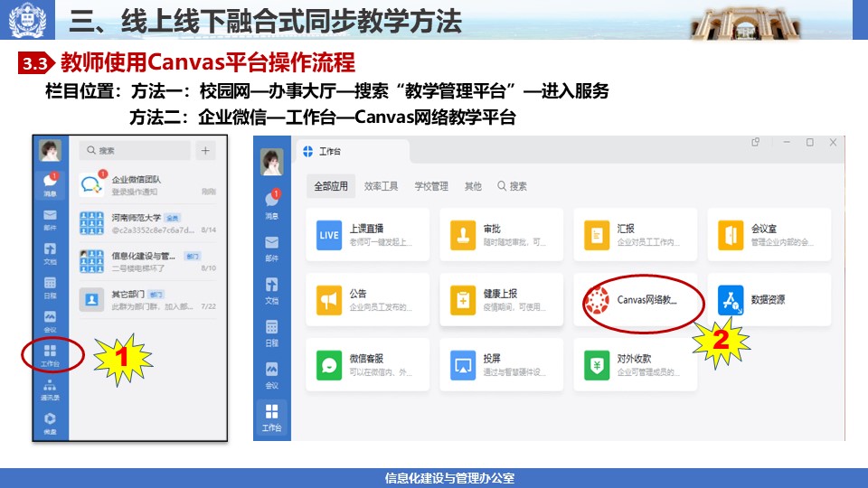Open Meeting icon in left chat window sidebar
The height and width of the screenshot is (488, 868).
50,321
